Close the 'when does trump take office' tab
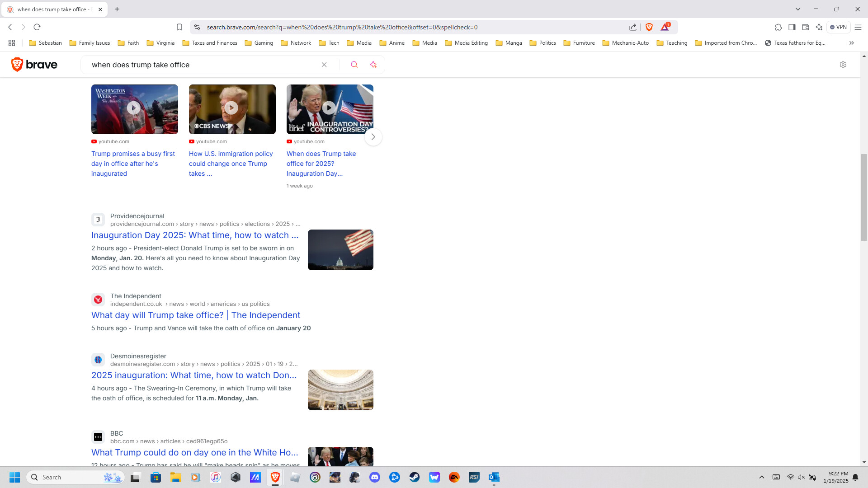The image size is (868, 488). [100, 9]
